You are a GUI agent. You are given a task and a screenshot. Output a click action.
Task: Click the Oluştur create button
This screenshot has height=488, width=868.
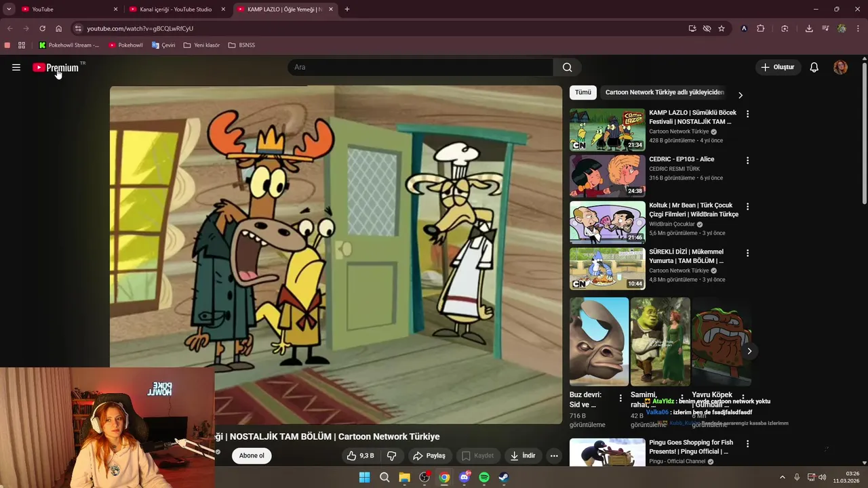tap(778, 67)
